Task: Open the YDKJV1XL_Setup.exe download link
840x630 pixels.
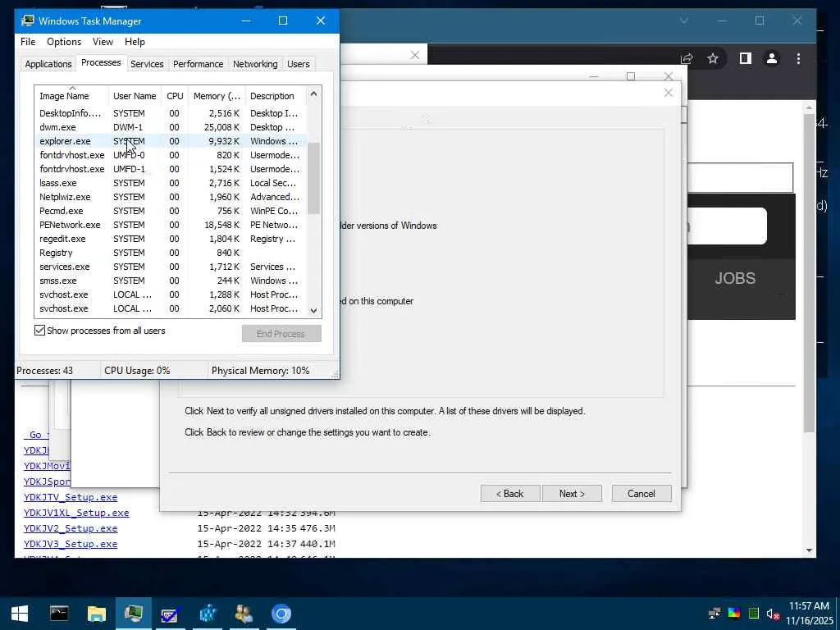Action: click(76, 514)
